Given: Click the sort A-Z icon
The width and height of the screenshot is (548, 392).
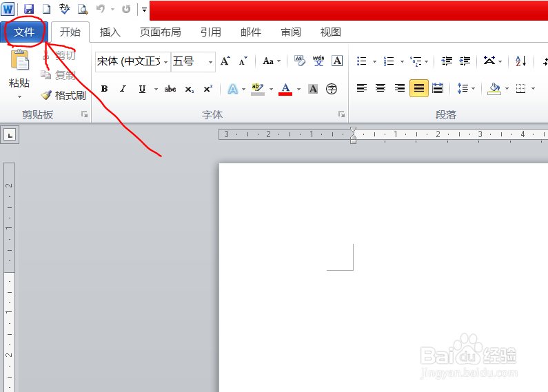Looking at the screenshot, I should [x=520, y=61].
